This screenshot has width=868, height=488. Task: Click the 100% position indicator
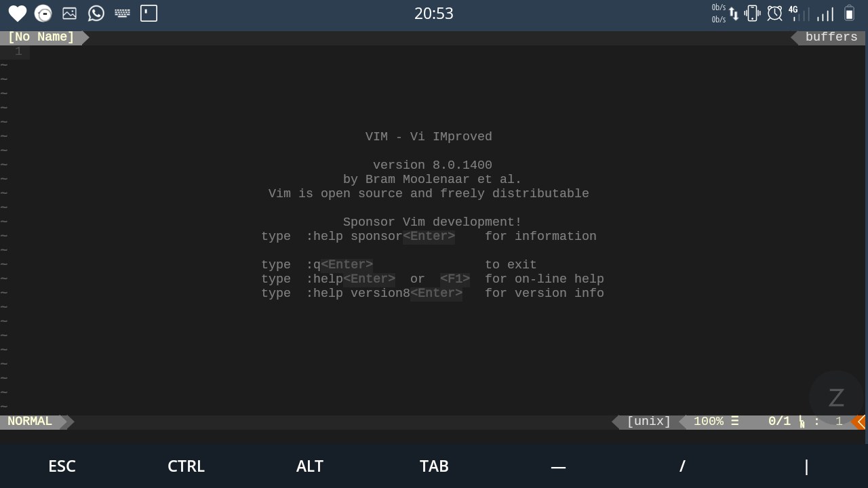pyautogui.click(x=709, y=422)
